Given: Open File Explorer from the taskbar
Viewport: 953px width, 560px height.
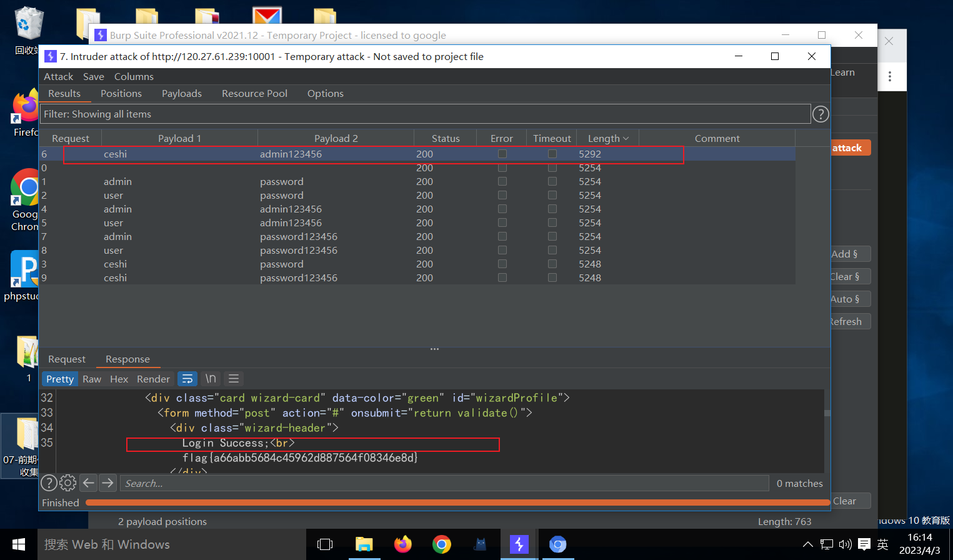Looking at the screenshot, I should 364,544.
